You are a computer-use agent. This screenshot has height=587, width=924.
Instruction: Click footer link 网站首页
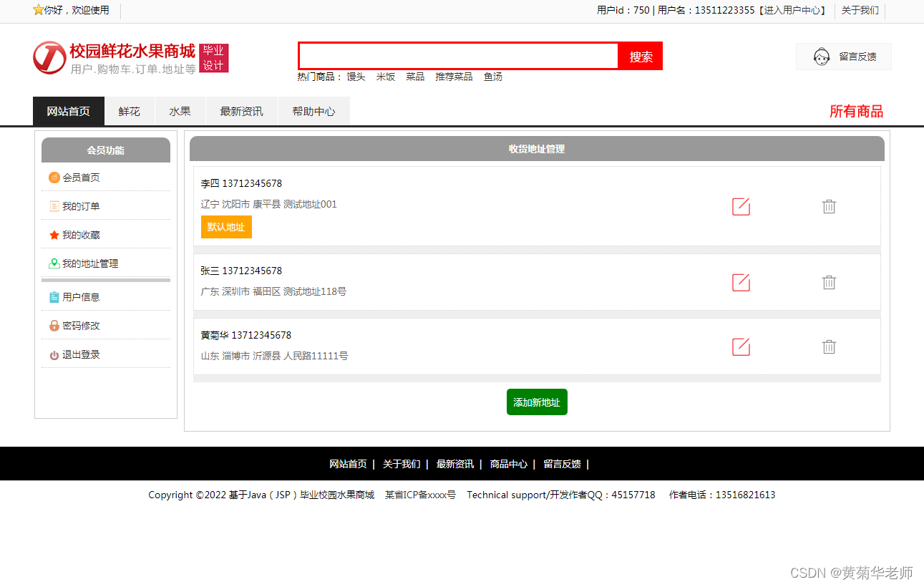tap(348, 464)
